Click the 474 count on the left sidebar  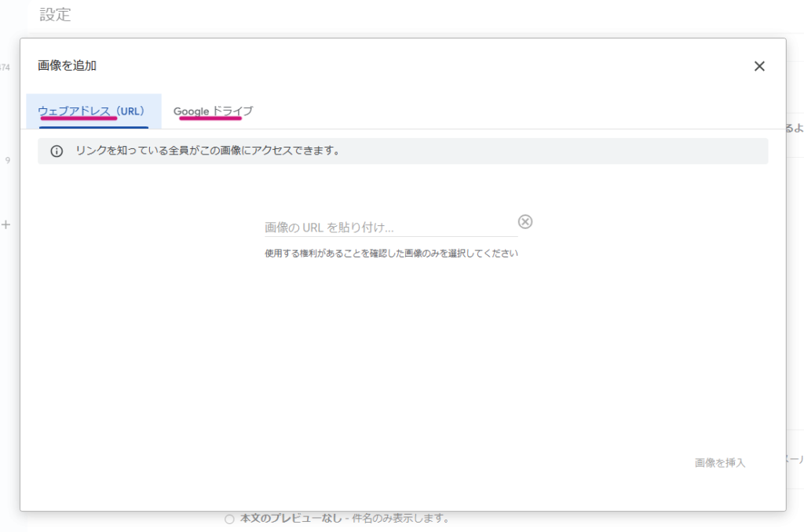(x=5, y=67)
